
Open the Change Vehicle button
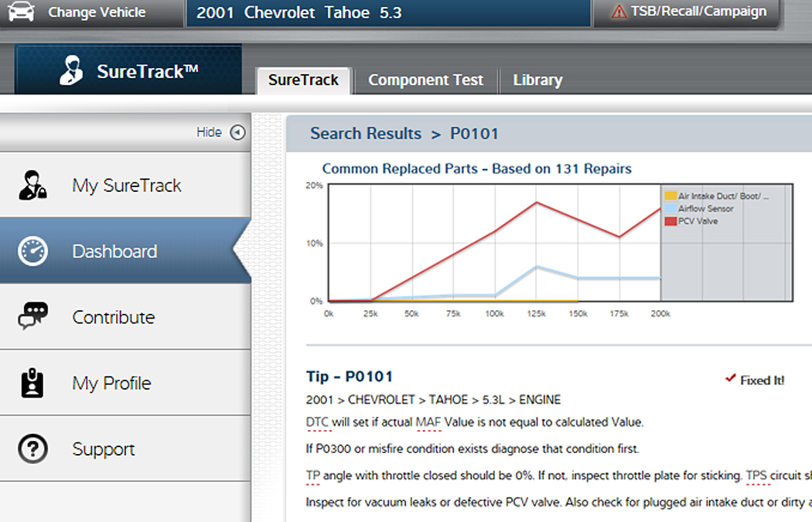point(92,12)
